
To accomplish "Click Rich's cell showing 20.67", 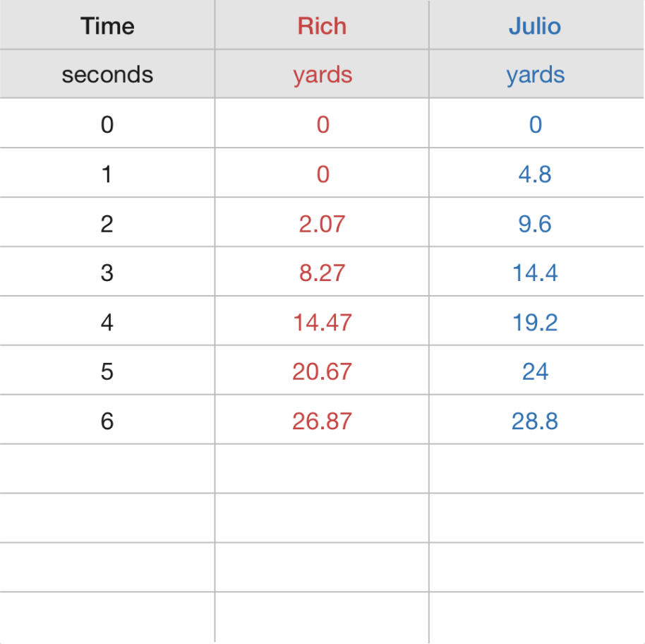I will click(x=322, y=371).
